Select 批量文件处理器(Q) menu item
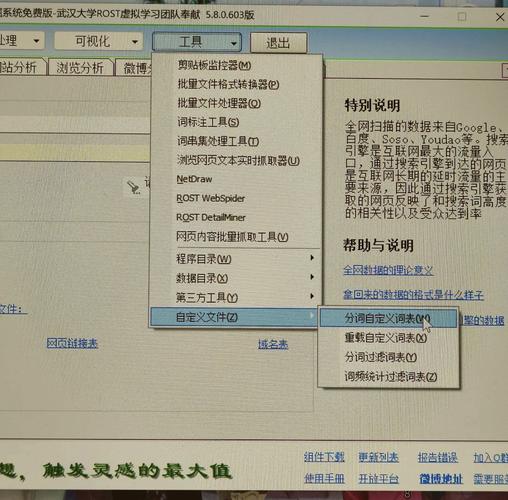This screenshot has height=500, width=508. click(x=219, y=103)
